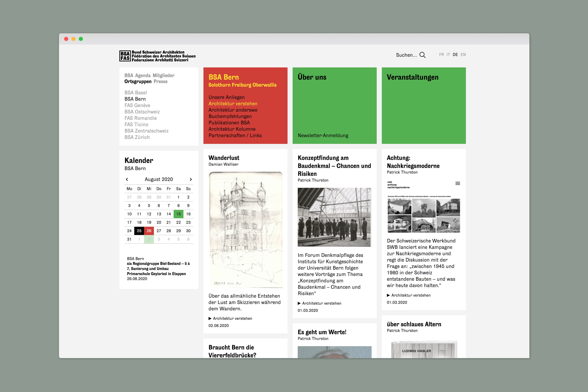Click the castle sketch thumbnail
The width and height of the screenshot is (588, 392).
coord(246,230)
